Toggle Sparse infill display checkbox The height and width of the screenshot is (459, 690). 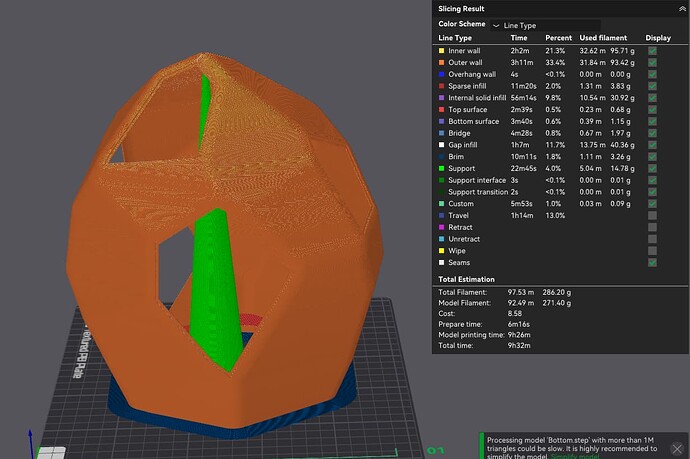pyautogui.click(x=652, y=86)
